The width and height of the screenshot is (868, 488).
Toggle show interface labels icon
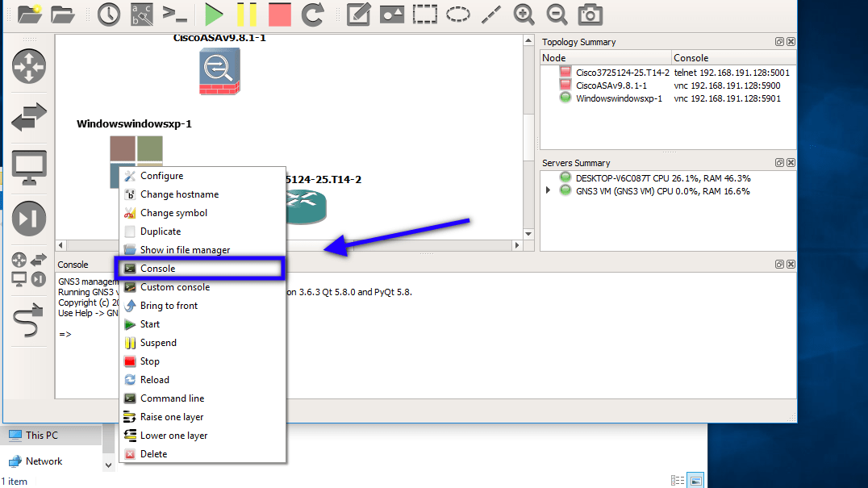[142, 15]
